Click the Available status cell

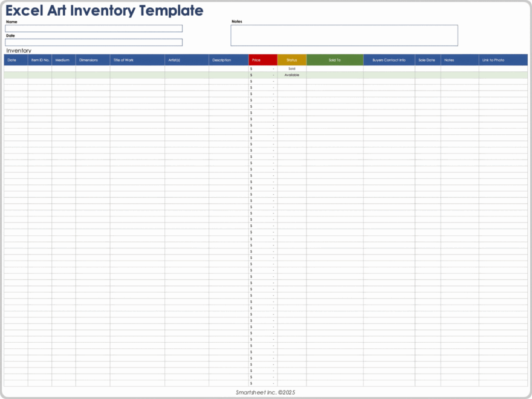click(x=292, y=75)
